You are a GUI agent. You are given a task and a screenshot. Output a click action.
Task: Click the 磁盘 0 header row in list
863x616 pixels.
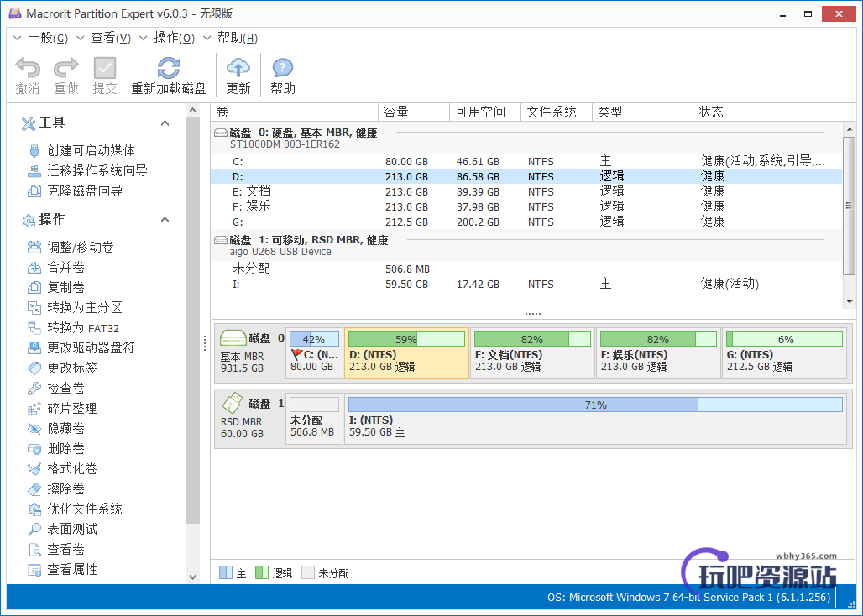point(526,138)
